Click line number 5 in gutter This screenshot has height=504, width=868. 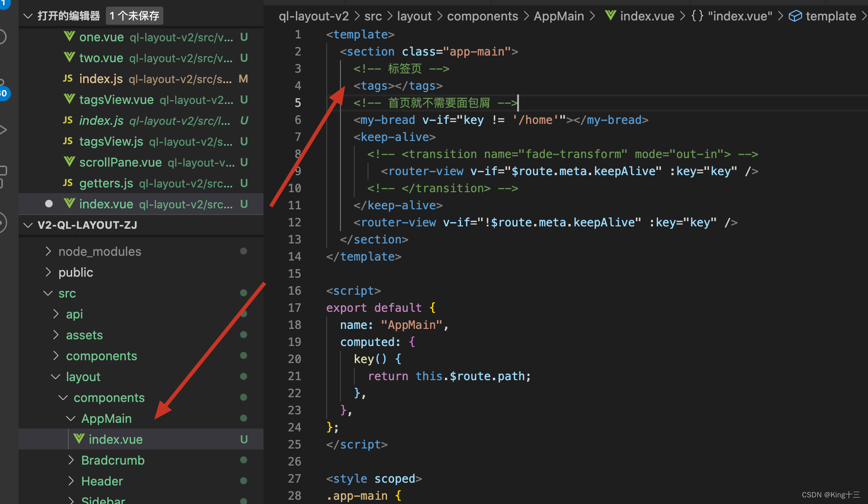pyautogui.click(x=298, y=103)
